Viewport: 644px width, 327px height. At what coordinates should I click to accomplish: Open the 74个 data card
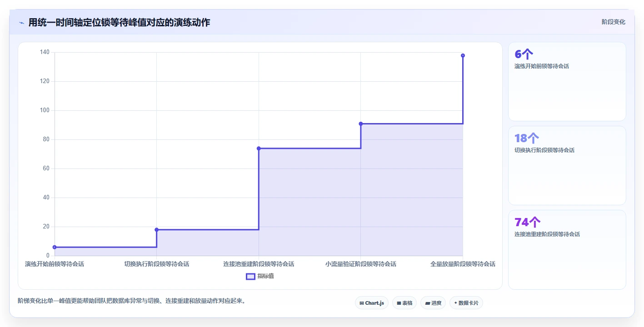[567, 250]
